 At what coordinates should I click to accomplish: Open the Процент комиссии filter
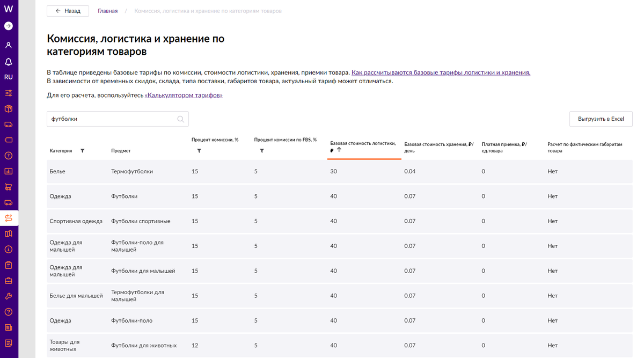click(199, 151)
